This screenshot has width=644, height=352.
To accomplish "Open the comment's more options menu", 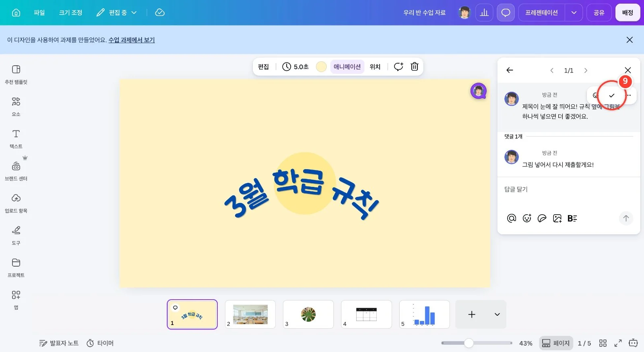I will point(629,95).
